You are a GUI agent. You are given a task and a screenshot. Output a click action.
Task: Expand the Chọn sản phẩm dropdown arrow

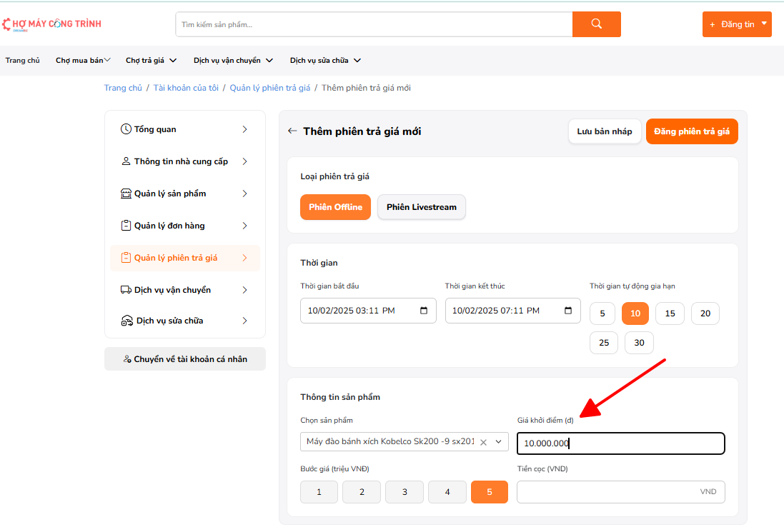[x=499, y=441]
